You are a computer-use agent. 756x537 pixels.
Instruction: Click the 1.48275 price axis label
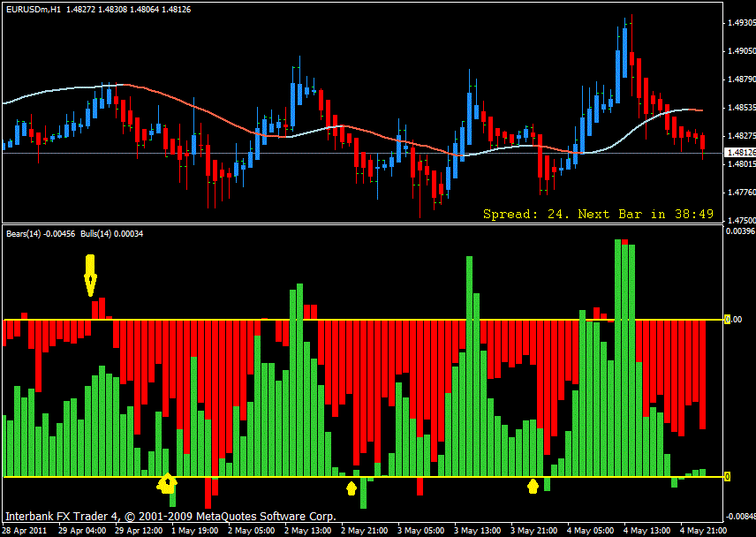point(742,135)
